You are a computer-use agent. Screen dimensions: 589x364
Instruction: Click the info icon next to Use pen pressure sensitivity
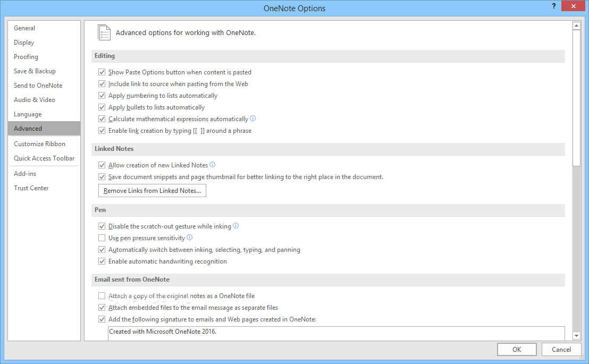click(x=189, y=238)
